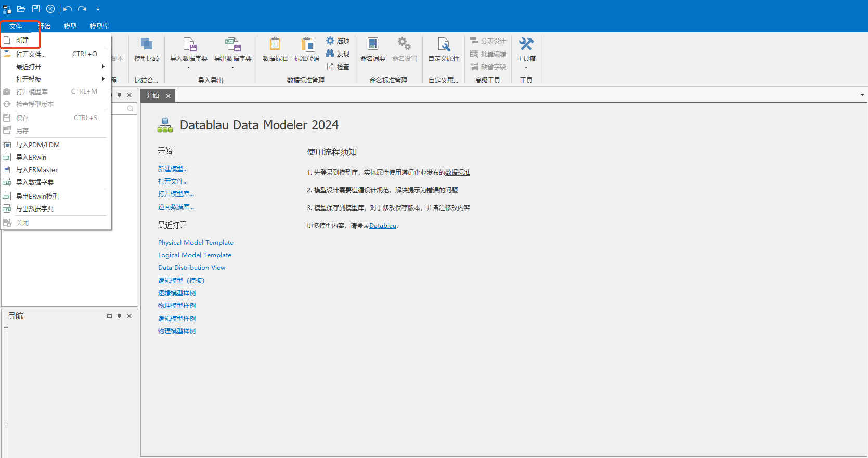Pin the upper left panel with pushpin icon

coord(119,95)
